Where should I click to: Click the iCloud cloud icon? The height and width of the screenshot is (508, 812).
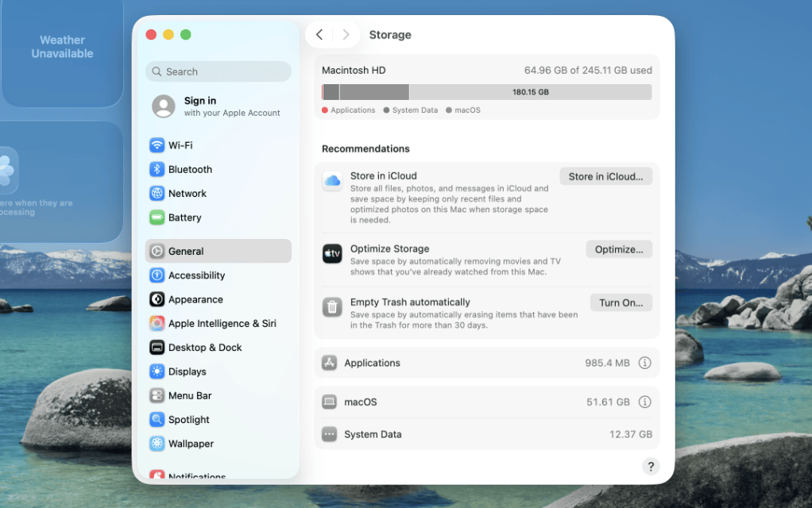332,181
